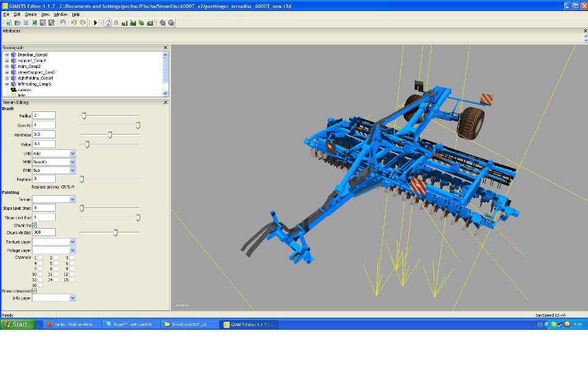Click the house-shaped toolbar icon
The height and width of the screenshot is (375, 588).
108,23
